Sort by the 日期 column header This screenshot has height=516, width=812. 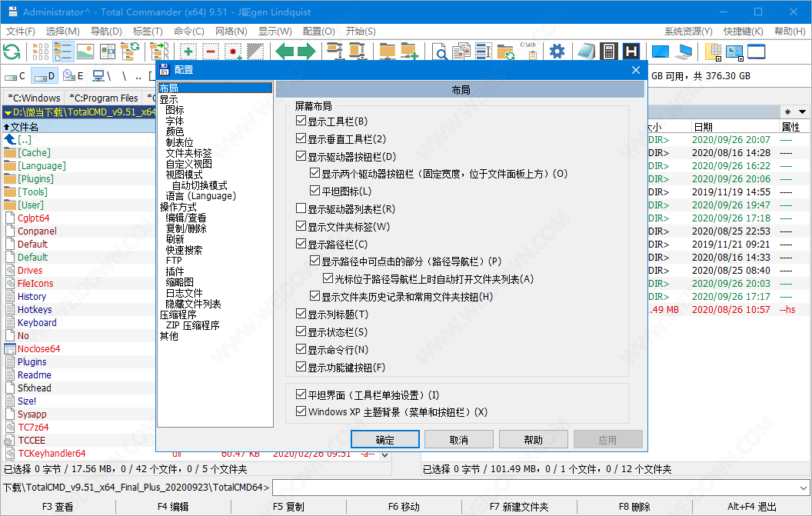pyautogui.click(x=735, y=127)
